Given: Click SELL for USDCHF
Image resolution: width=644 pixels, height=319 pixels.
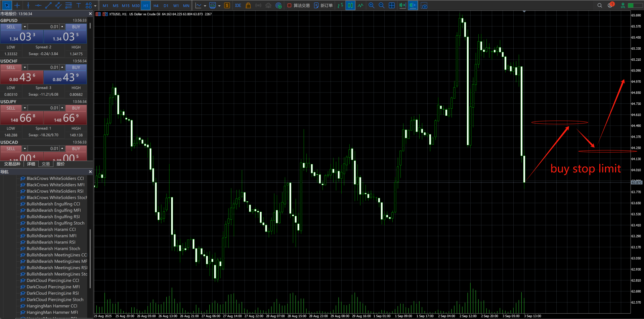Looking at the screenshot, I should coord(11,67).
